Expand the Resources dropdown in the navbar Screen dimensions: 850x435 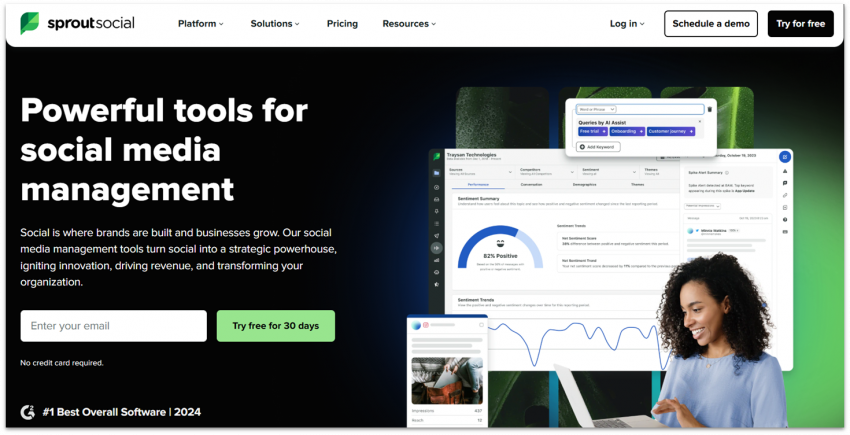tap(409, 24)
